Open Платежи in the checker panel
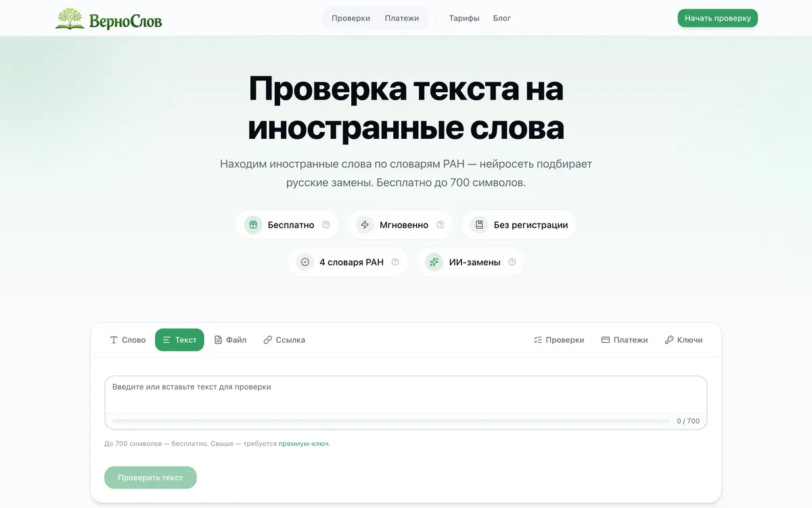This screenshot has height=508, width=812. coord(625,340)
